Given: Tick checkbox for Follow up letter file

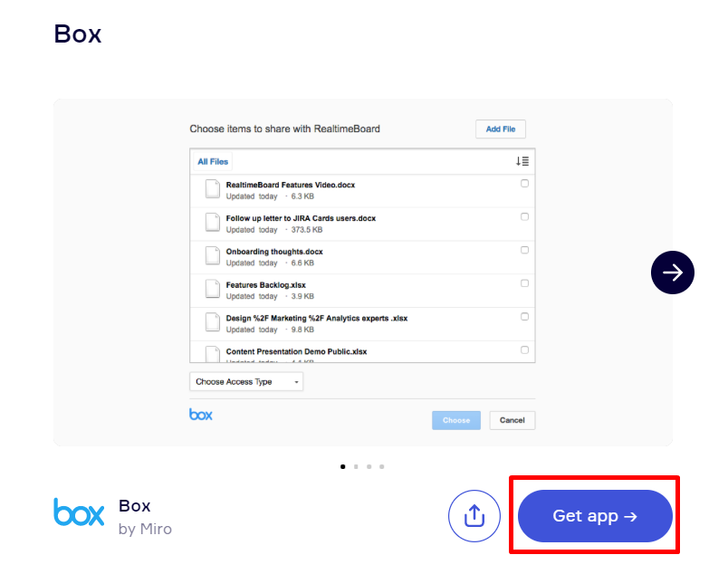Looking at the screenshot, I should pyautogui.click(x=525, y=217).
